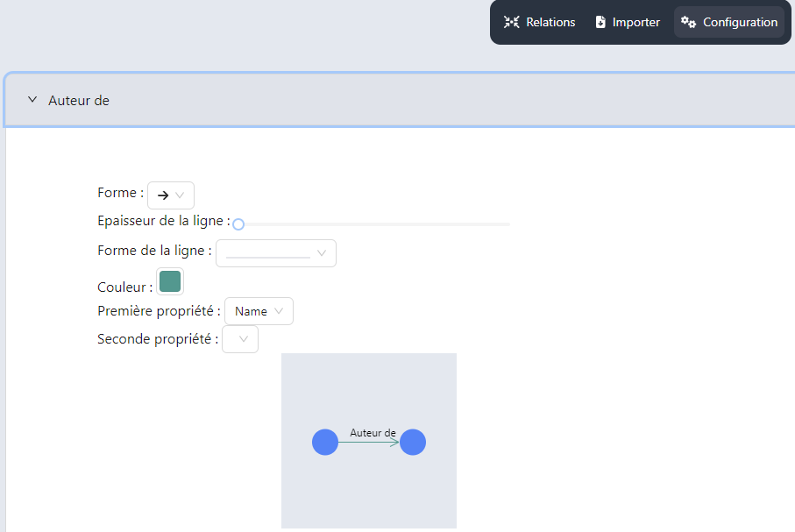
Task: Collapse the Auteur de section chevron
Action: [32, 100]
